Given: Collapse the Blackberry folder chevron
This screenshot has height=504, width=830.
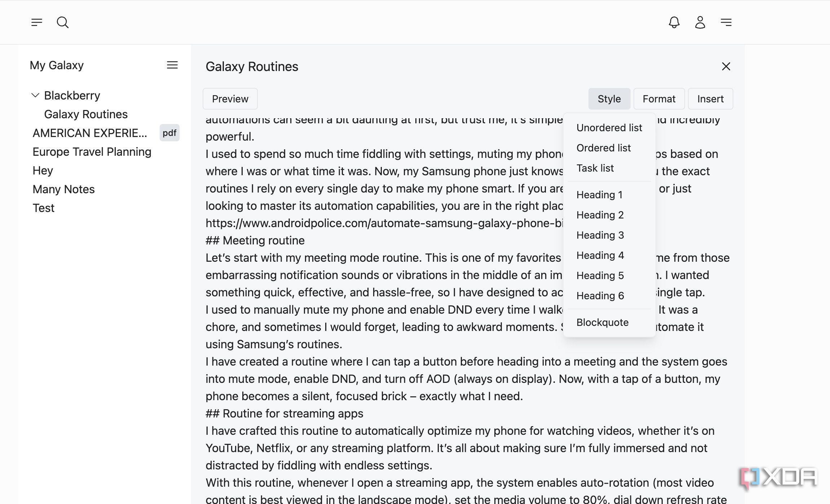Looking at the screenshot, I should 35,96.
